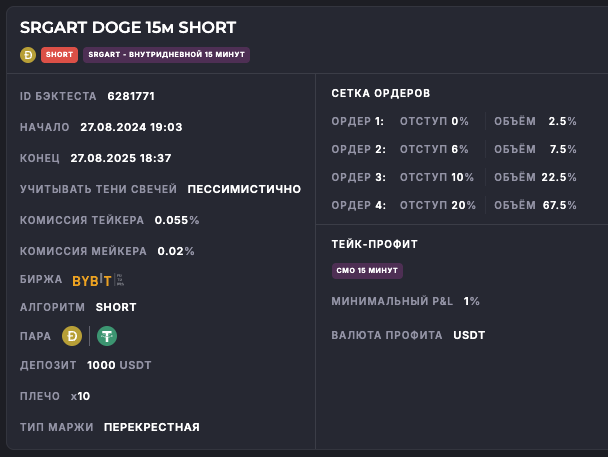Select the red SHORT badge under the title

[x=60, y=54]
